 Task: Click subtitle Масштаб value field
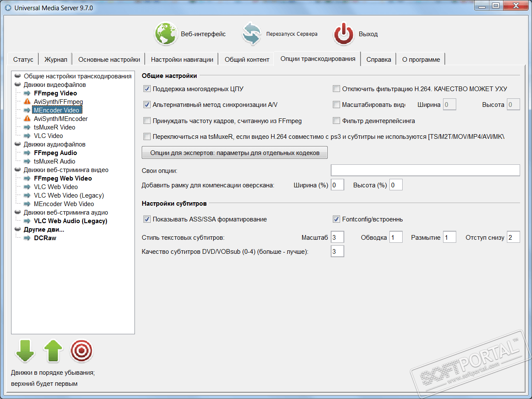pos(337,237)
